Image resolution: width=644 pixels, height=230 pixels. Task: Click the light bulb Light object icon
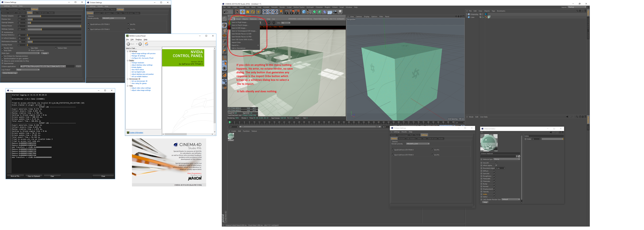340,12
